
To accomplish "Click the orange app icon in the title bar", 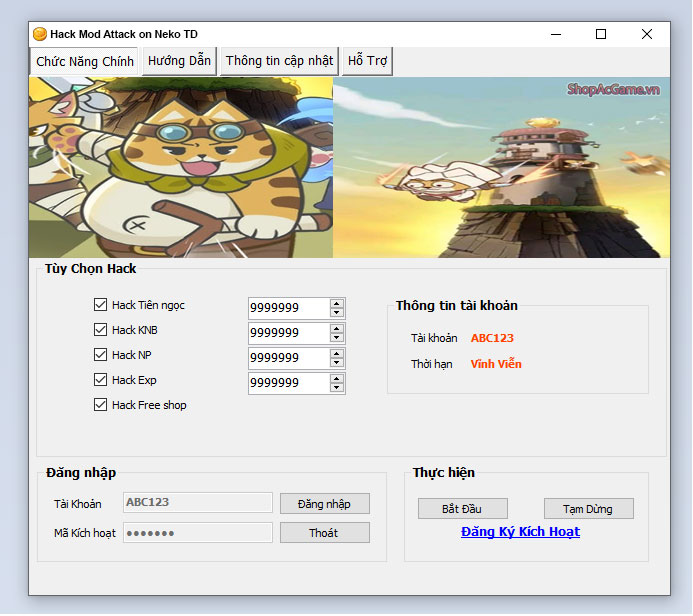I will click(40, 34).
